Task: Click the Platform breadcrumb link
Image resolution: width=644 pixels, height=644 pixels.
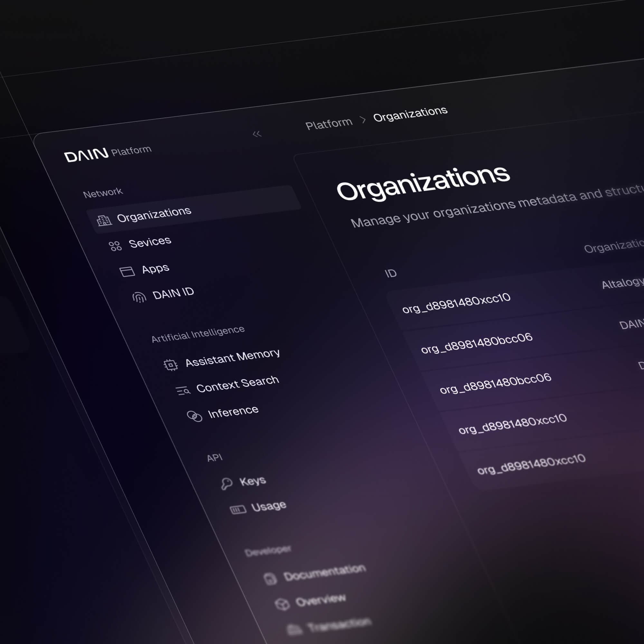Action: (329, 124)
